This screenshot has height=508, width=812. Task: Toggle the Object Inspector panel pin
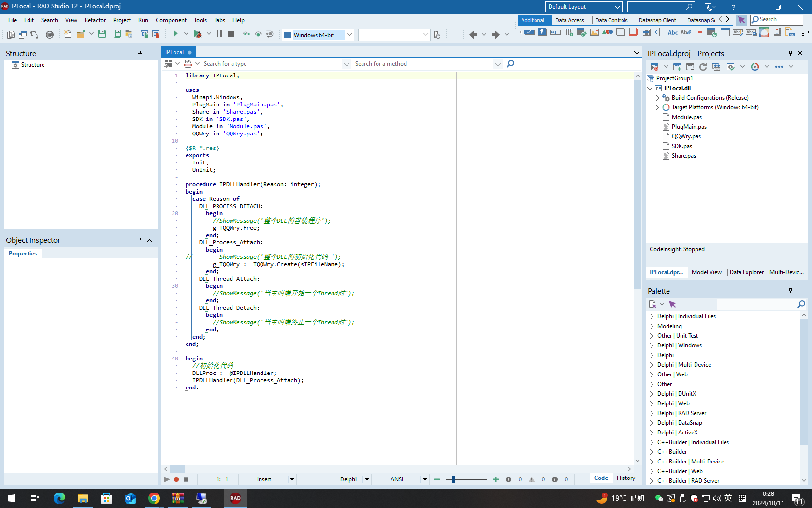[140, 240]
